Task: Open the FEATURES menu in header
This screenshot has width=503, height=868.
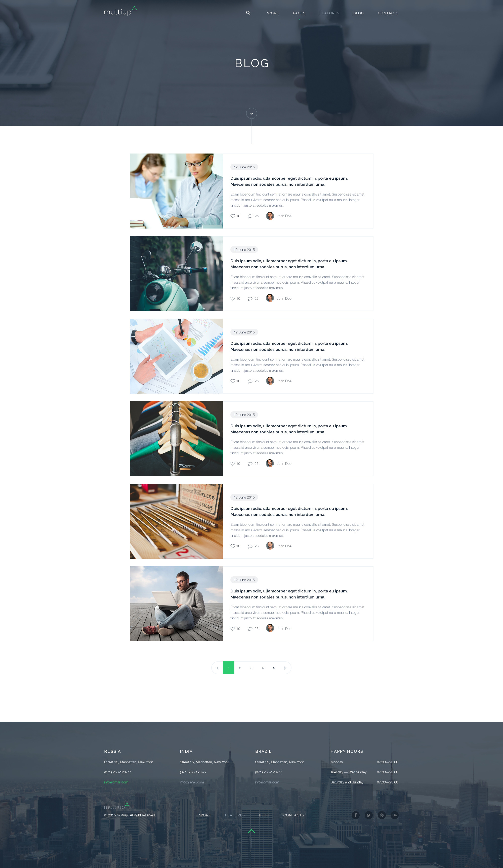Action: tap(329, 13)
